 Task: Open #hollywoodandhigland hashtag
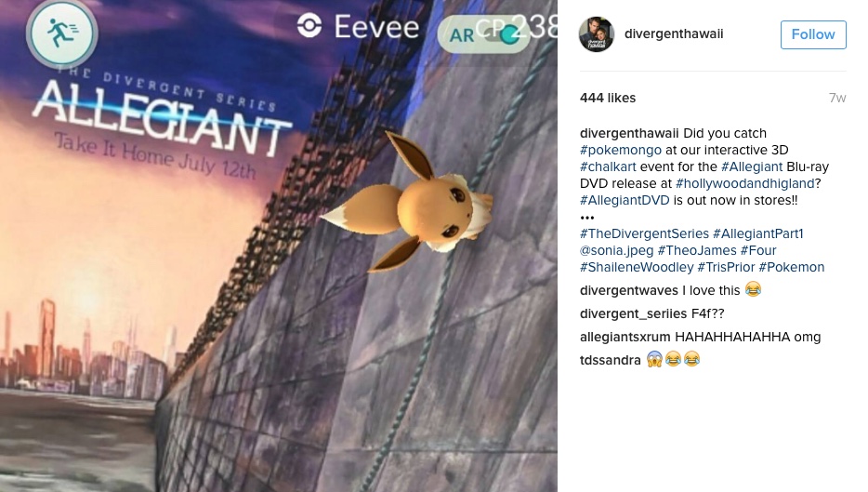[x=745, y=183]
